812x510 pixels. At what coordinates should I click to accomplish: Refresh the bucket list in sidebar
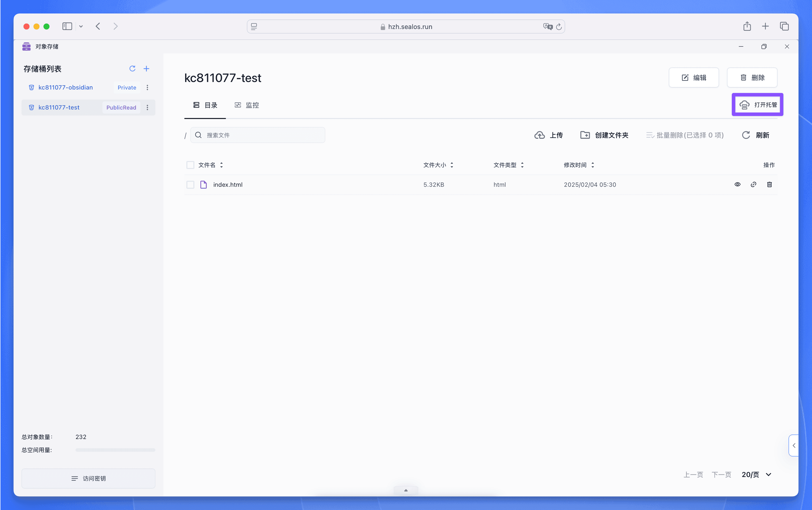(x=132, y=68)
